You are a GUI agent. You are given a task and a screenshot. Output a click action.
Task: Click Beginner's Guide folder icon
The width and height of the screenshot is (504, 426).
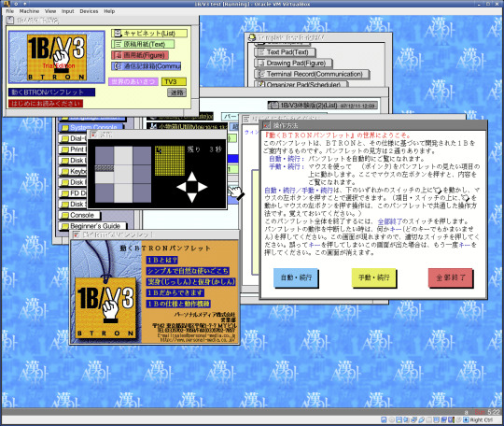click(x=93, y=226)
